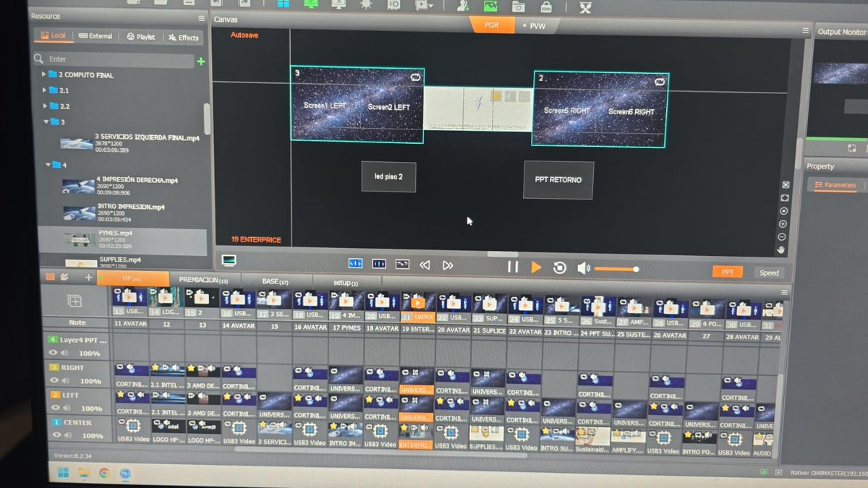This screenshot has height=488, width=868.
Task: Mute the RIGHT layer audio
Action: tap(65, 380)
